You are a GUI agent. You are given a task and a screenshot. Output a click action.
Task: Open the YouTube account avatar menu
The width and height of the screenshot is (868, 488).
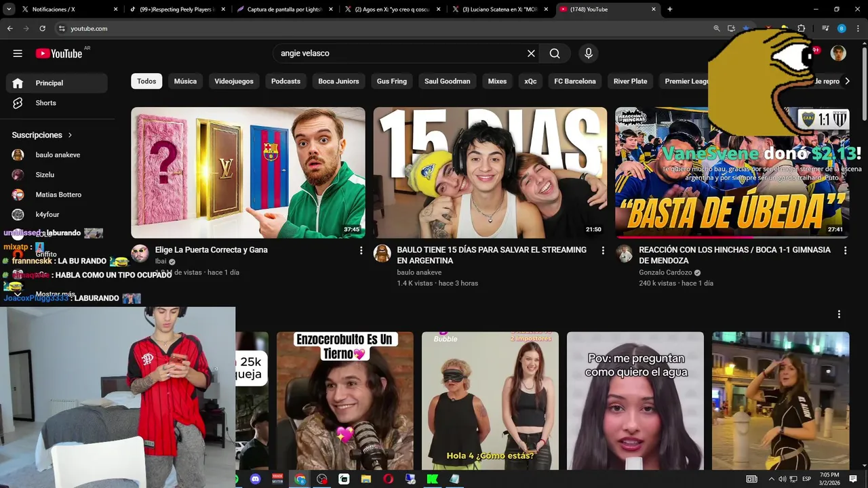tap(838, 54)
